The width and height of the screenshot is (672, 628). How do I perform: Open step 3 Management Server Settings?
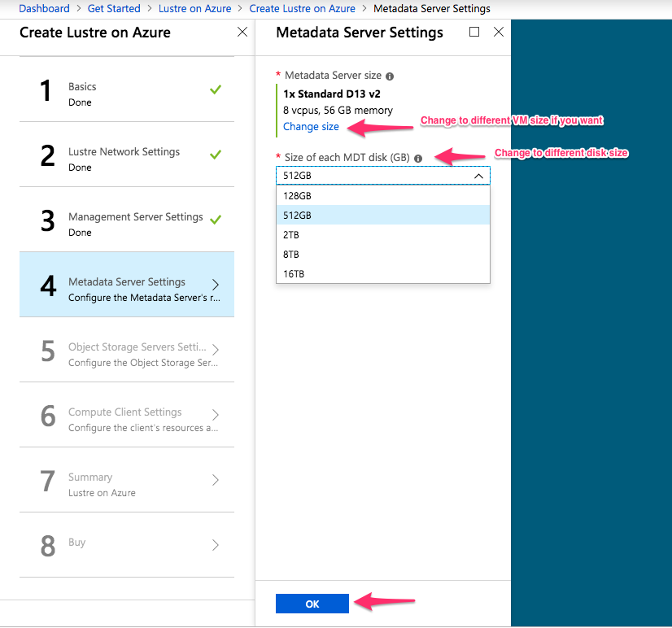pos(127,220)
